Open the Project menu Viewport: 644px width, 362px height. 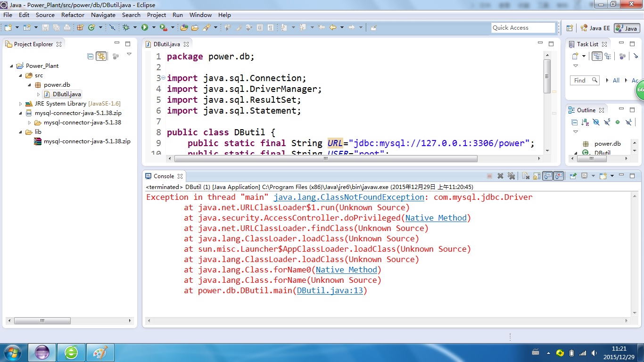coord(157,15)
